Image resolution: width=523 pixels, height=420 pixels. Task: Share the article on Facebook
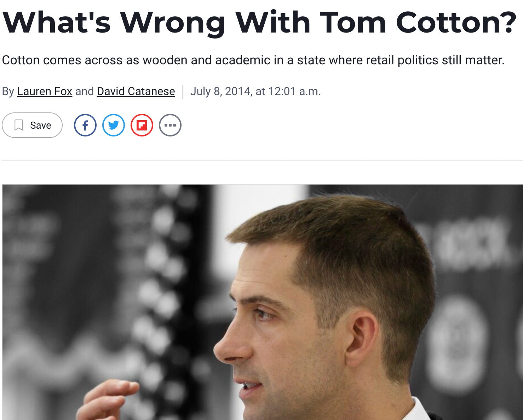85,125
